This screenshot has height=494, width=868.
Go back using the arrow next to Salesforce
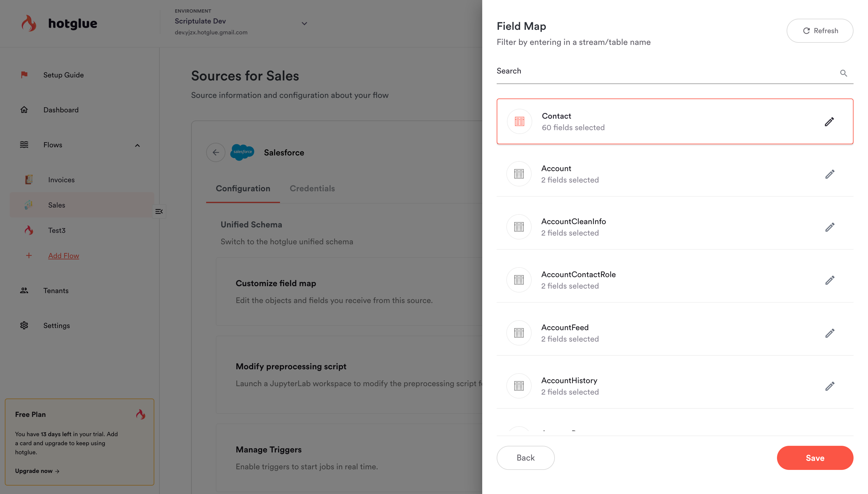215,152
